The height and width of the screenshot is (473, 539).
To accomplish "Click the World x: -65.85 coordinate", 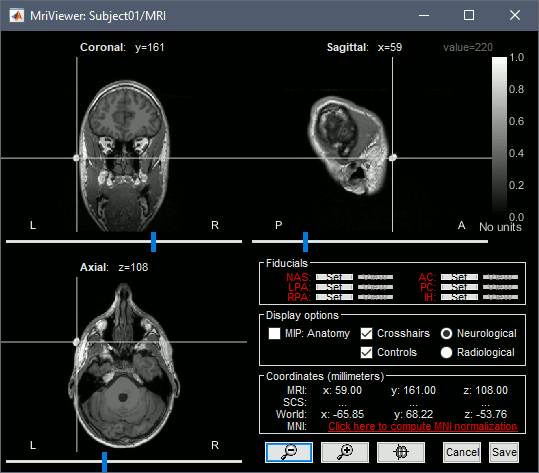I will 342,414.
